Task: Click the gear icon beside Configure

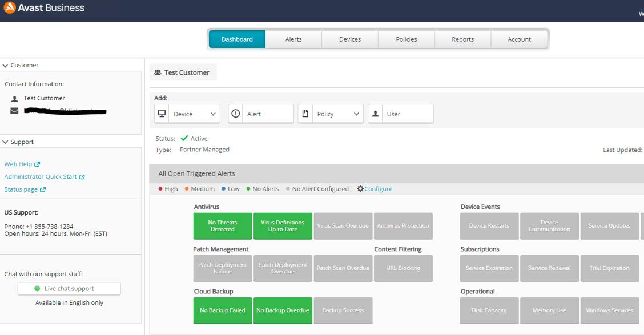Action: click(x=360, y=189)
